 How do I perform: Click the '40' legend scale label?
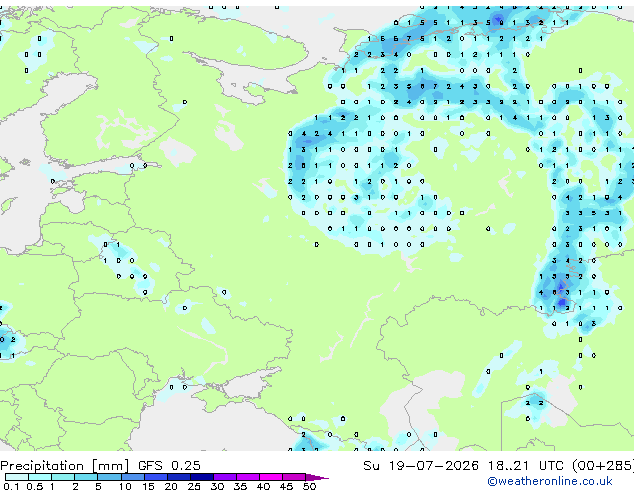(263, 486)
